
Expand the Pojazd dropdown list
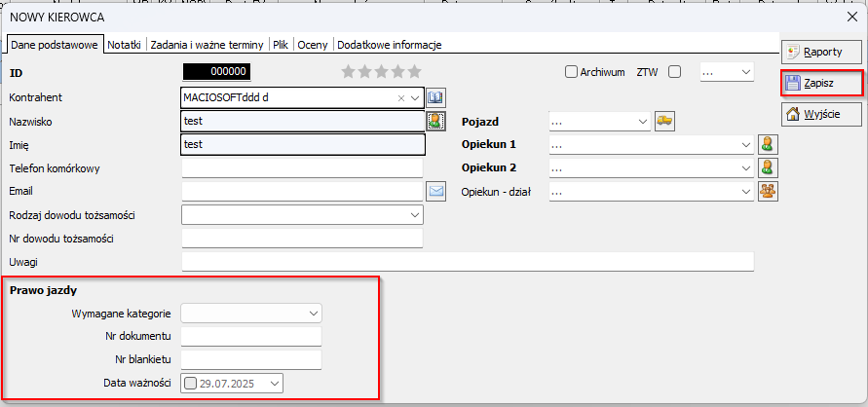[642, 122]
